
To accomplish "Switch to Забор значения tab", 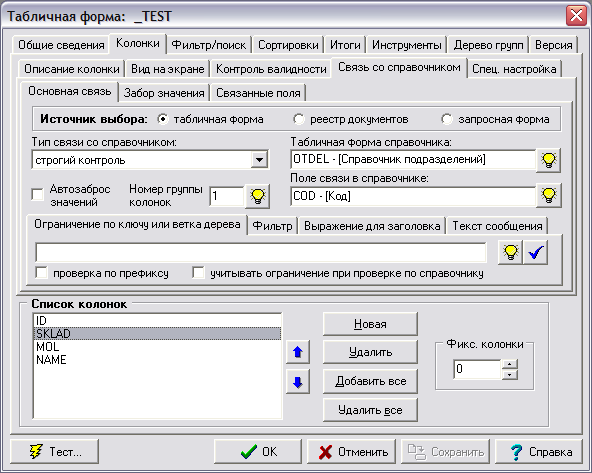I will coord(164,93).
